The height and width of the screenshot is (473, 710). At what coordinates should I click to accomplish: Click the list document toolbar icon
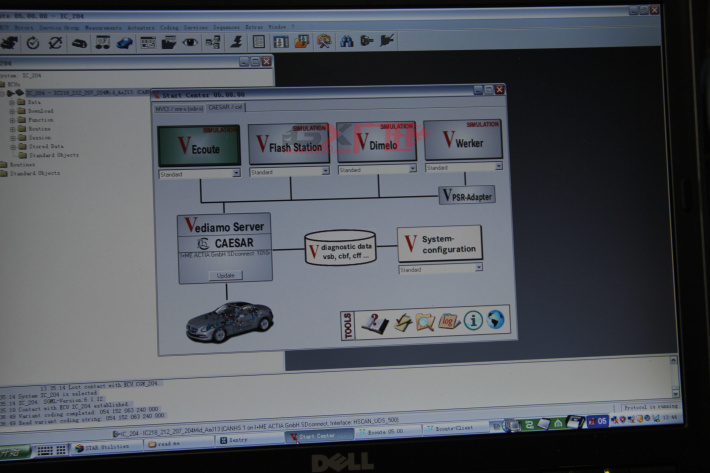(x=259, y=42)
